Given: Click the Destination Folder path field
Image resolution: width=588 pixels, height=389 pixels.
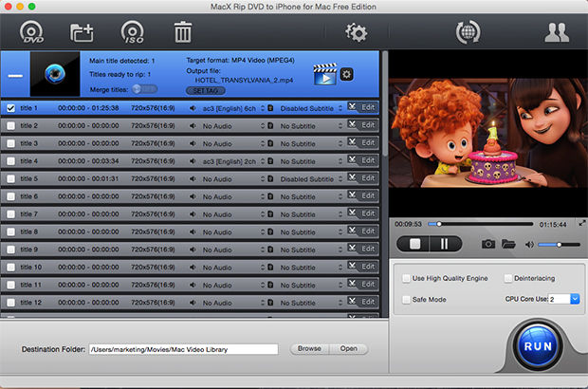Looking at the screenshot, I should [x=183, y=349].
